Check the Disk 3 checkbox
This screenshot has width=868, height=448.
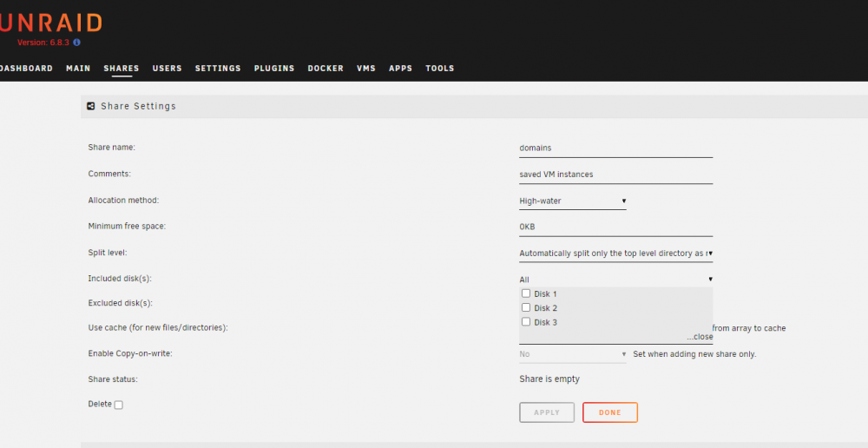(526, 322)
